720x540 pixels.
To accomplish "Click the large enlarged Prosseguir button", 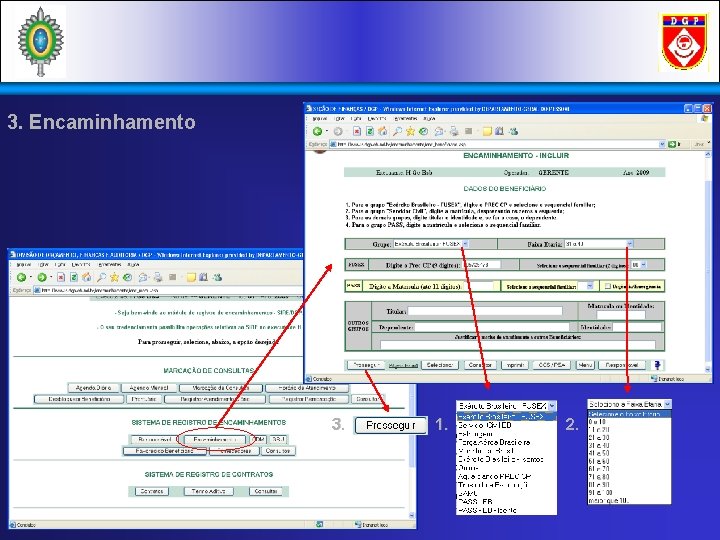I will tap(391, 426).
